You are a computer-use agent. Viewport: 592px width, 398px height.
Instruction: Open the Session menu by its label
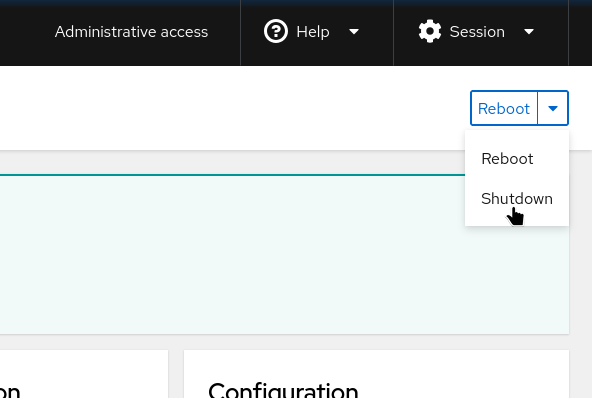(477, 32)
